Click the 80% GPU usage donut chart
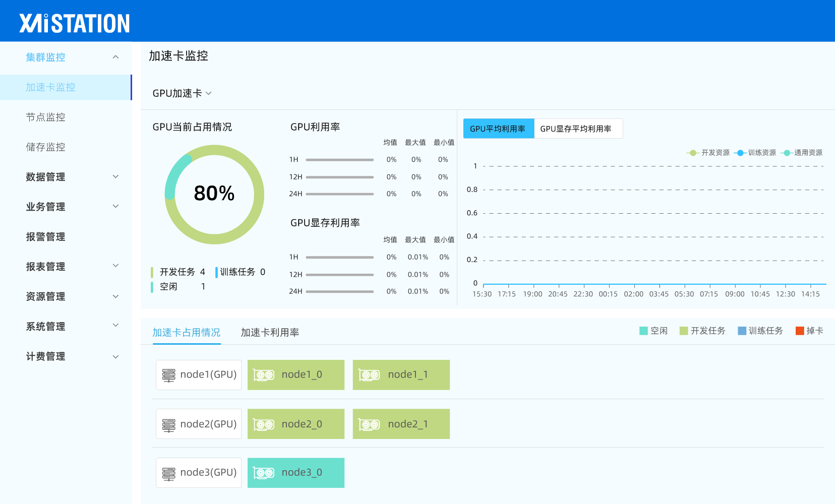Screen dimensions: 835x504 pyautogui.click(x=214, y=194)
